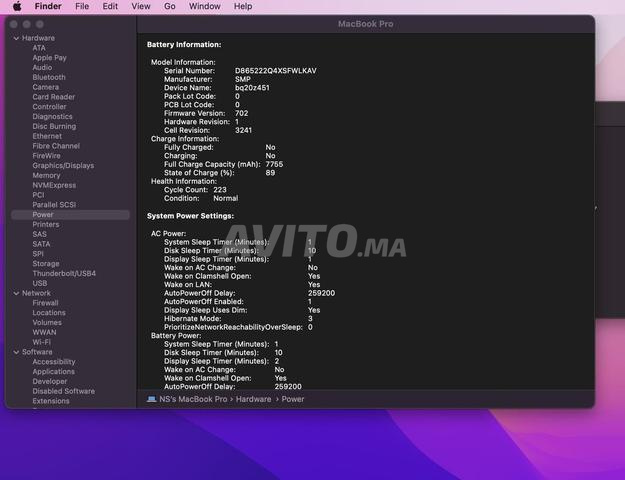Collapse the Network category

(16, 293)
